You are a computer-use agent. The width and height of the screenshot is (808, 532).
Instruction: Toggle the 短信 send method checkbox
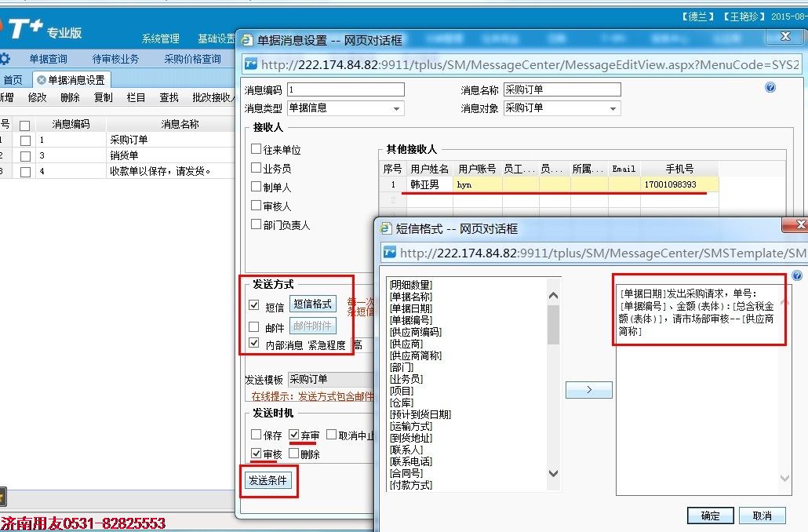pos(254,304)
